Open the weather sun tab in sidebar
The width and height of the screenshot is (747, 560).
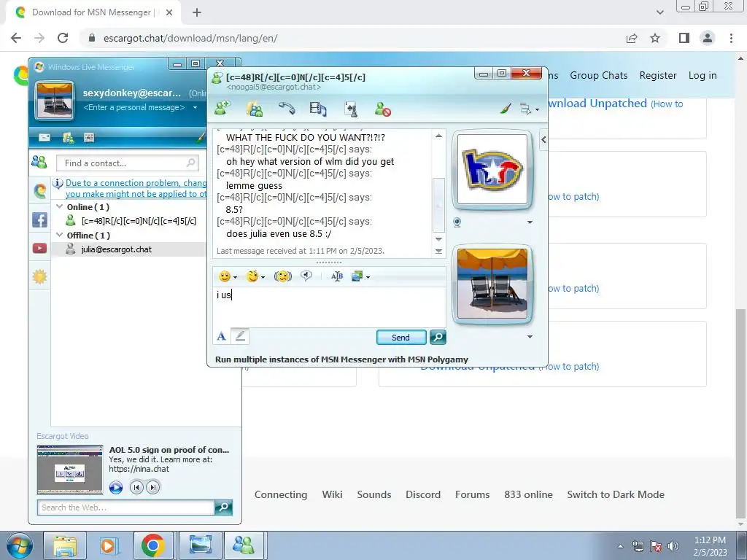click(x=40, y=276)
